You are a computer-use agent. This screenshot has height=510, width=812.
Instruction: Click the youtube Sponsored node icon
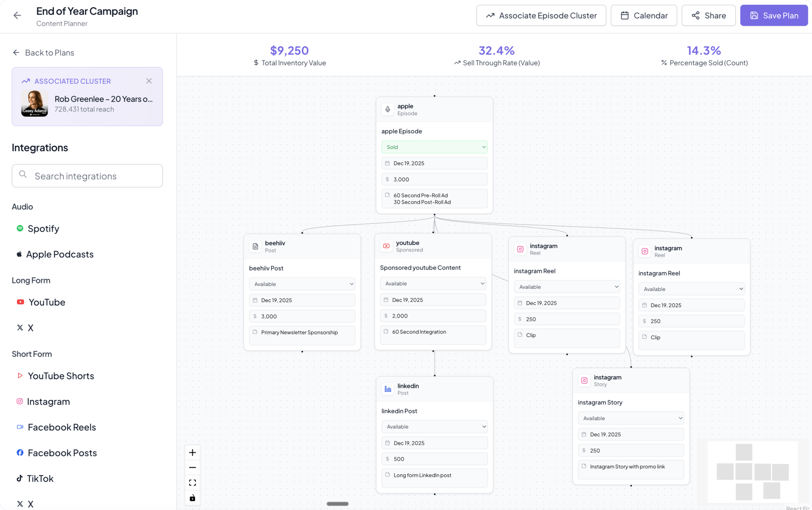pos(386,246)
